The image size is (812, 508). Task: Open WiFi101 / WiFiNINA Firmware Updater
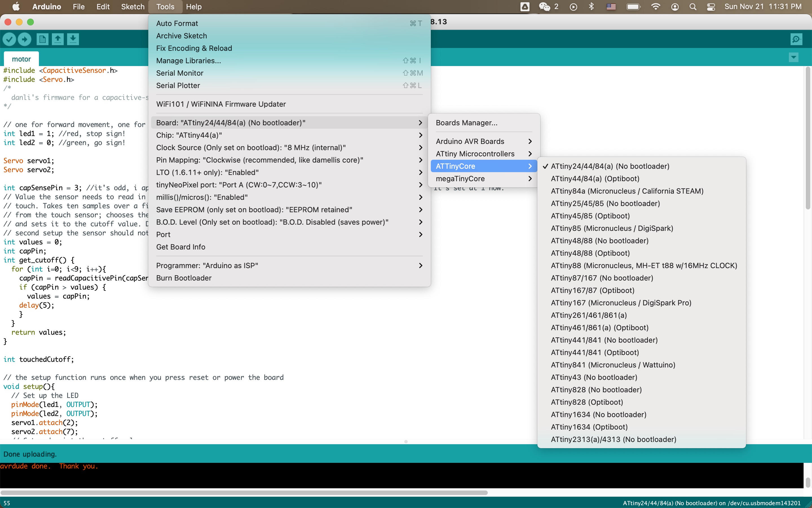[x=289, y=104]
